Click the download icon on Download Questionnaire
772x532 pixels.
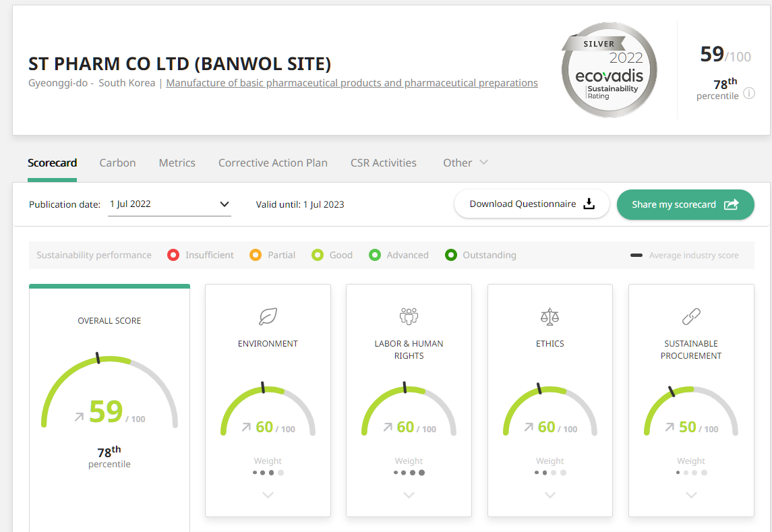(589, 204)
